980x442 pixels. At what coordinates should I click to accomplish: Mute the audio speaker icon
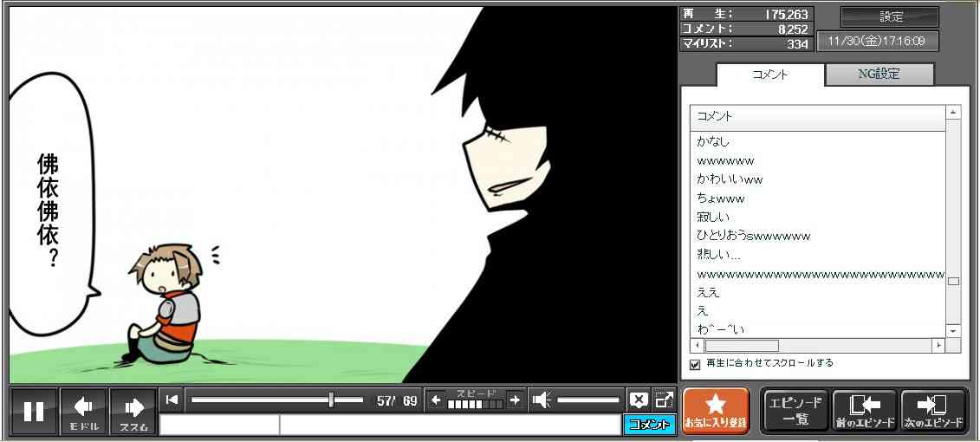(542, 400)
